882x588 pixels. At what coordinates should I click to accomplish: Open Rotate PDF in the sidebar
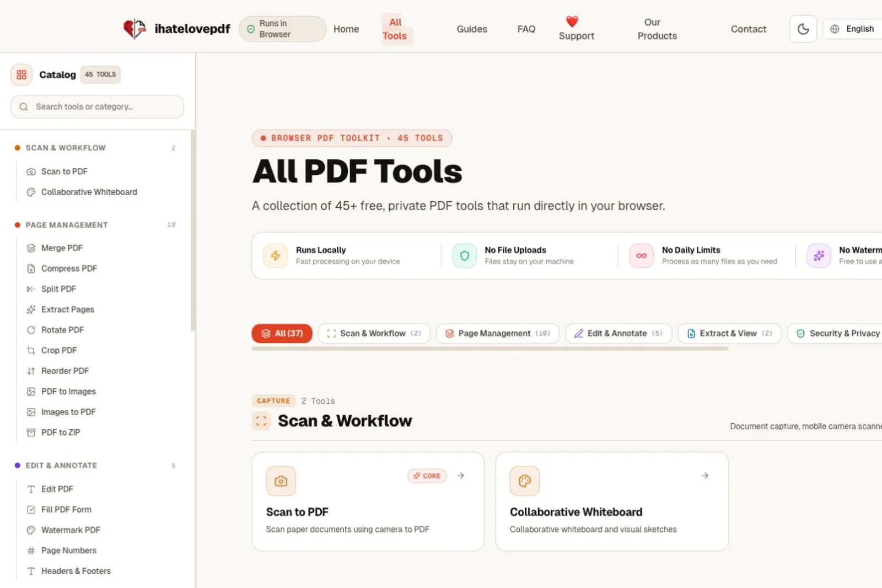pos(62,330)
